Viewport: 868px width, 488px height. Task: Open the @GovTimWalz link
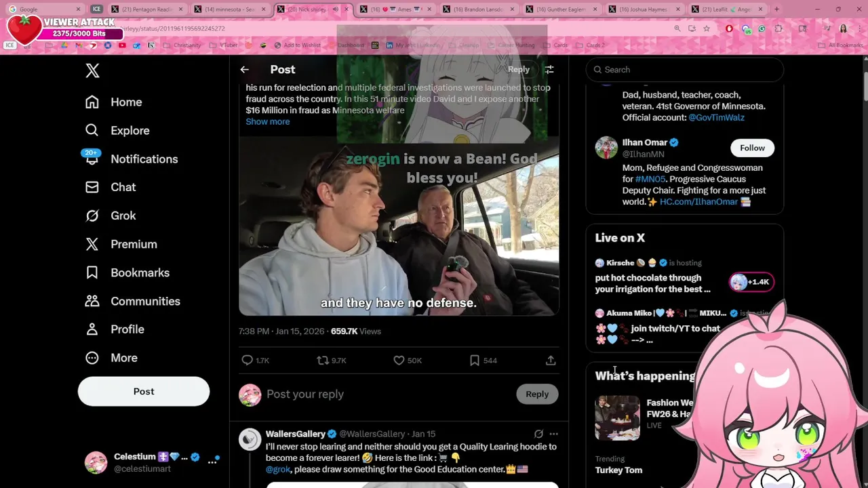pyautogui.click(x=716, y=118)
